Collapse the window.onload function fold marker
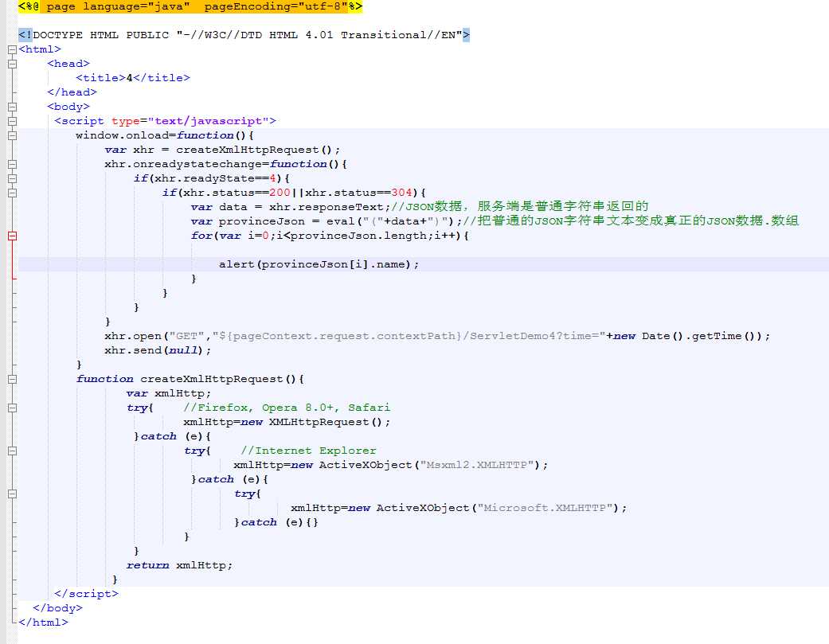Viewport: 829px width, 644px height. tap(12, 135)
